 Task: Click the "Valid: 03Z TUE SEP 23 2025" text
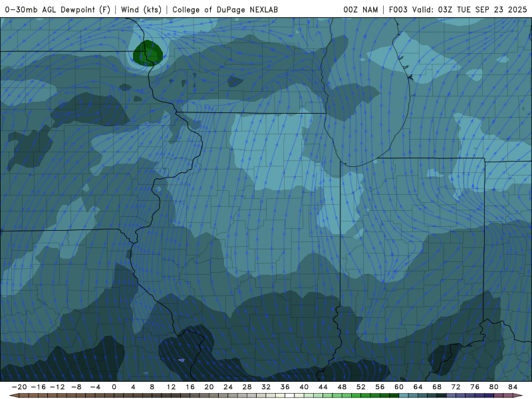(469, 10)
